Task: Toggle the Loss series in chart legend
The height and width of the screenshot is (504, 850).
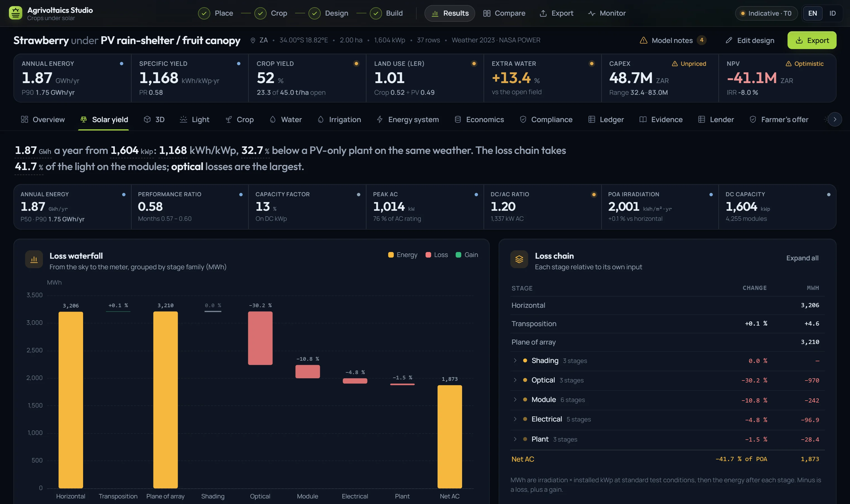Action: click(x=436, y=255)
